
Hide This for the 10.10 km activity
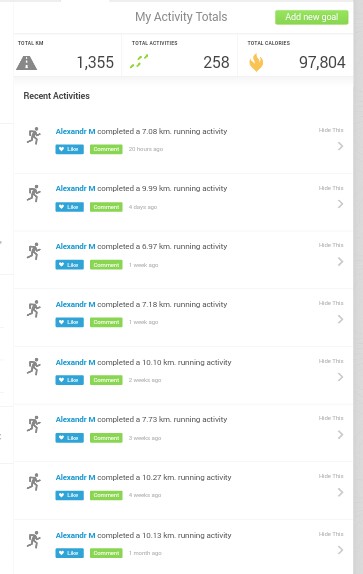[x=331, y=361]
